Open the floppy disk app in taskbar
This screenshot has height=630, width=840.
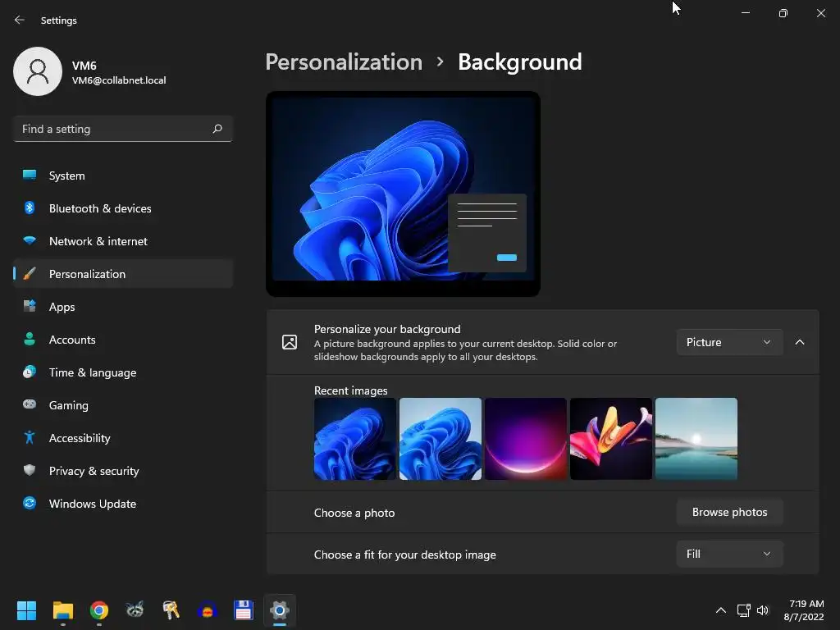tap(243, 610)
